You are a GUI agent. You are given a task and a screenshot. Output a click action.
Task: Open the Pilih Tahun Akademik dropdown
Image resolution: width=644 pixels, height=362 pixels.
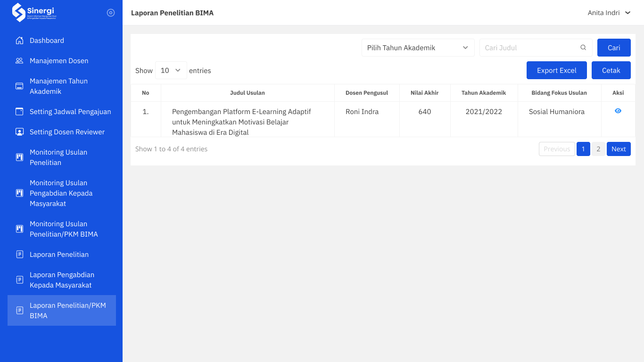pyautogui.click(x=418, y=48)
